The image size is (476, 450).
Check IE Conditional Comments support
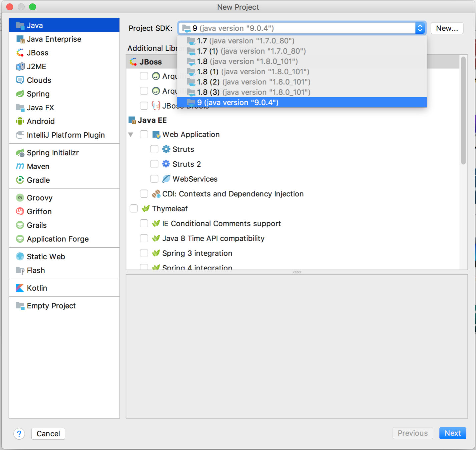144,223
